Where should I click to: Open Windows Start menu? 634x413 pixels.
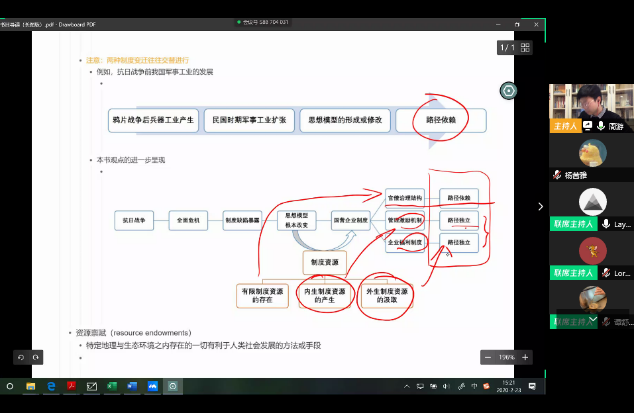[x=10, y=386]
